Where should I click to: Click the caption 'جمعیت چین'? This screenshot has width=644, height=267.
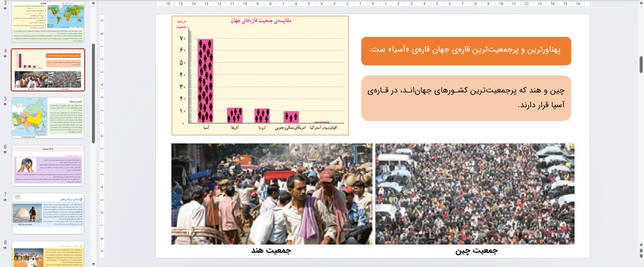476,251
